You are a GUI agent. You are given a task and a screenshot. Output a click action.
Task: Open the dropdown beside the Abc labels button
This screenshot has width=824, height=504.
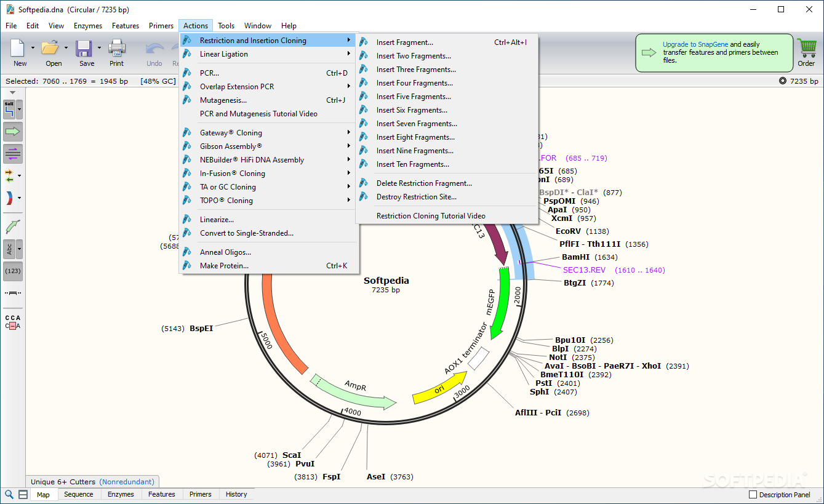tap(20, 249)
